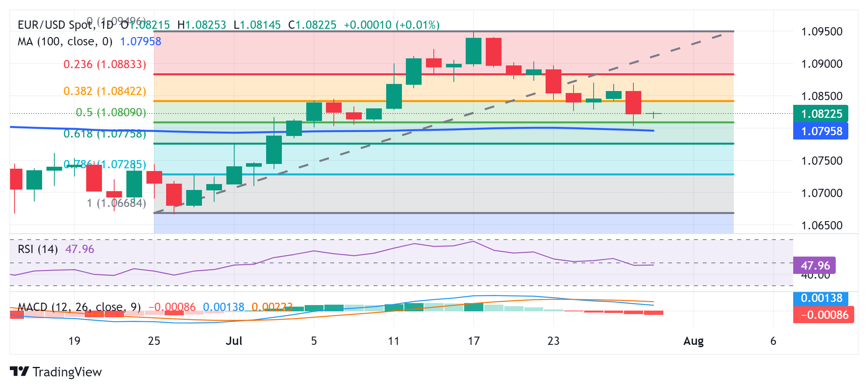Click the high value H1.08253 in header
868x389 pixels.
coord(202,25)
